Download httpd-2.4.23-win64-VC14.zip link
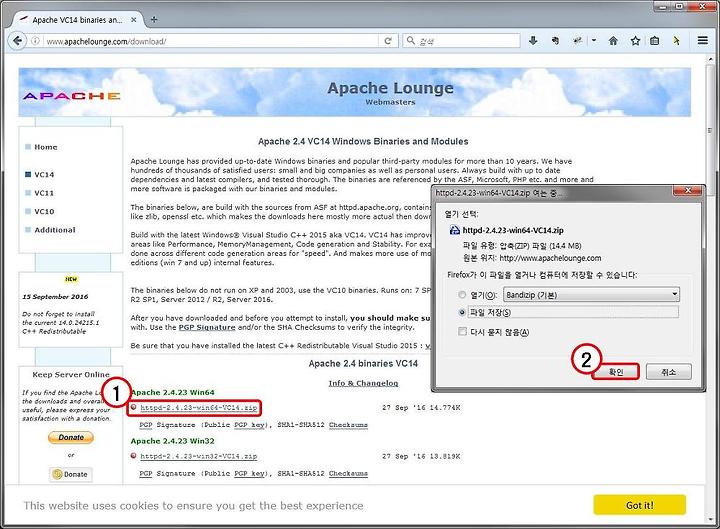720x529 pixels. 198,408
